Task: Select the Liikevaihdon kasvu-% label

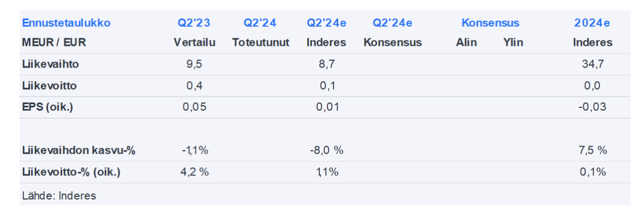Action: pyautogui.click(x=79, y=150)
